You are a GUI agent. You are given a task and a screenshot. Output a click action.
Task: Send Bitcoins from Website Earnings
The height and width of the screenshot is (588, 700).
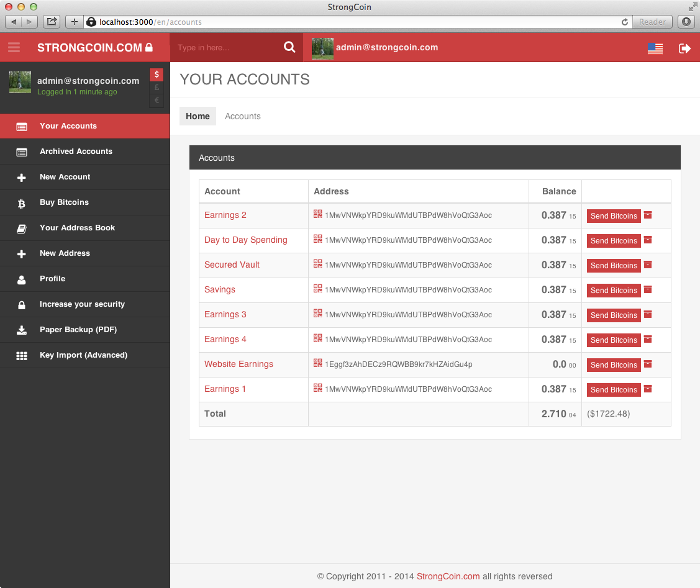click(614, 365)
